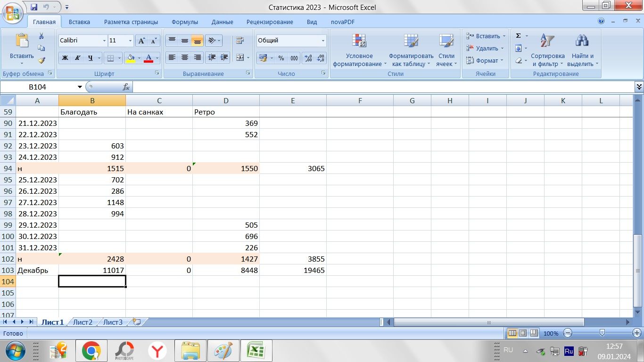
Task: Open the Name Box dropdown arrow
Action: [x=80, y=87]
